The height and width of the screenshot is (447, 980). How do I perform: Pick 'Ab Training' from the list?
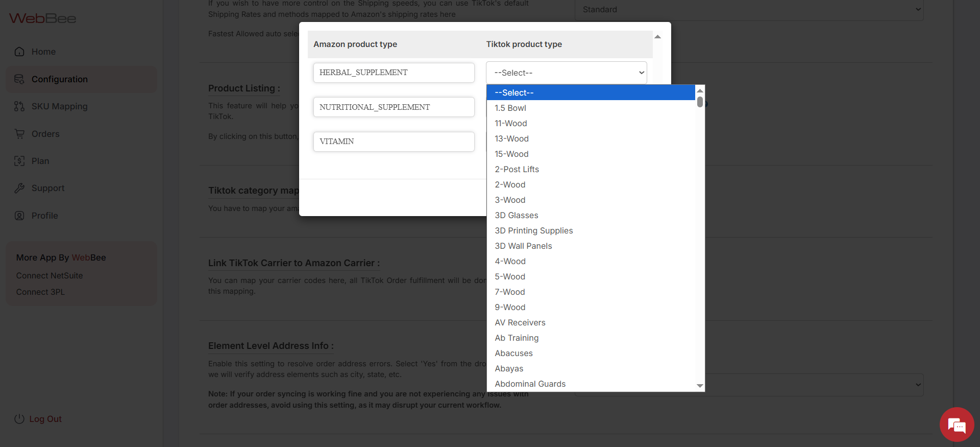(516, 338)
